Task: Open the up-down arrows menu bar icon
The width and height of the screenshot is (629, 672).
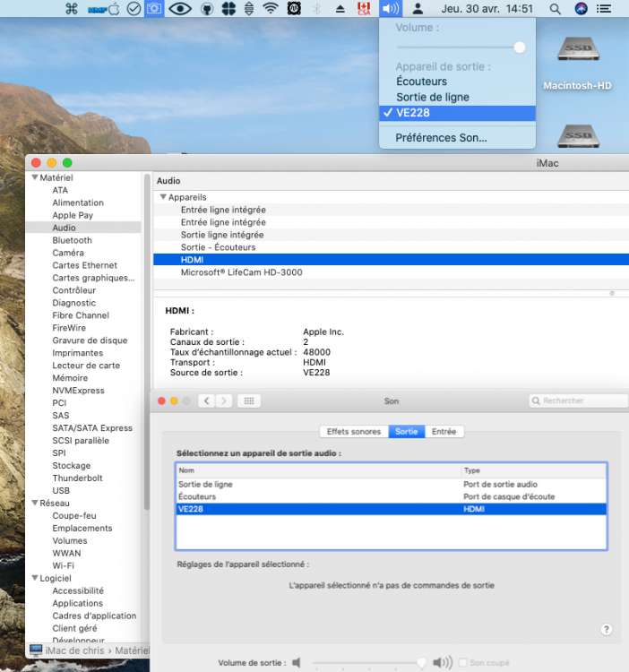Action: click(249, 9)
